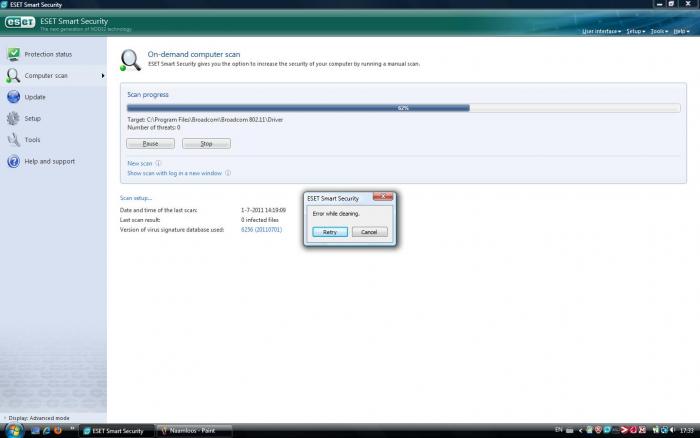Click the New scan link

point(140,163)
